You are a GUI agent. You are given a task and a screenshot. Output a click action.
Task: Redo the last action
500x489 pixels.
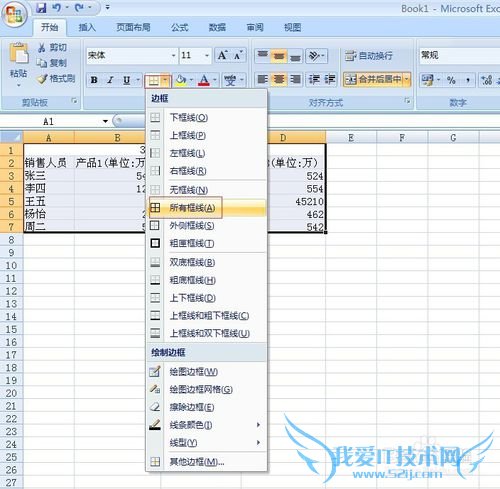(79, 8)
